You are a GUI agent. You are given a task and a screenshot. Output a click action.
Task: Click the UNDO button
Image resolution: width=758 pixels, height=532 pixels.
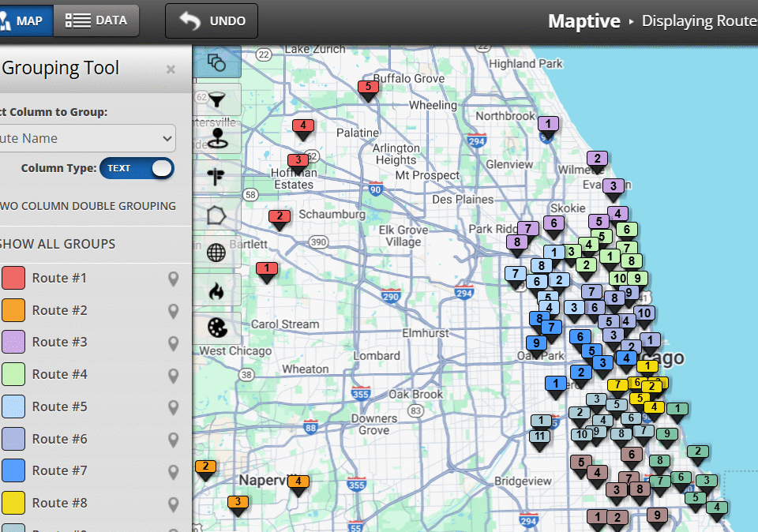click(212, 21)
